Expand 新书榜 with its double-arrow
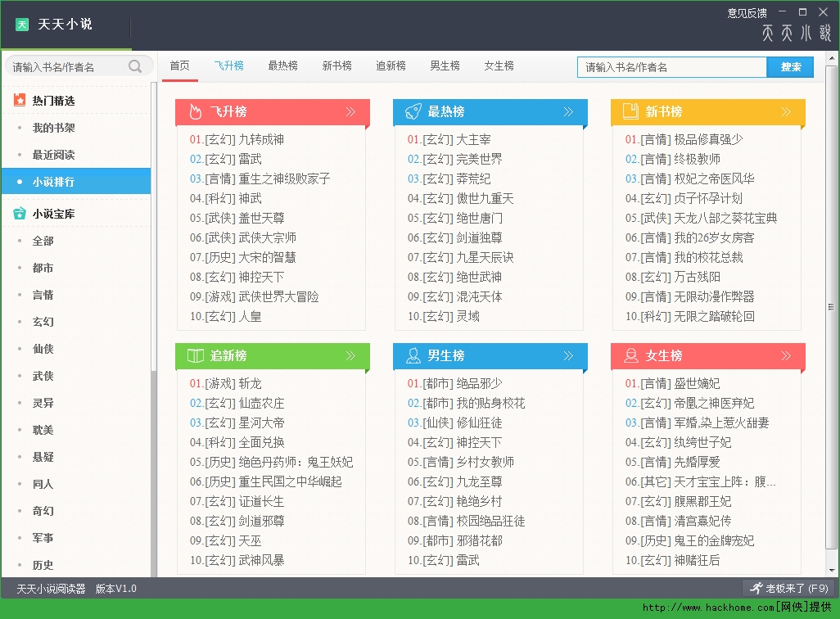840x619 pixels. 786,111
